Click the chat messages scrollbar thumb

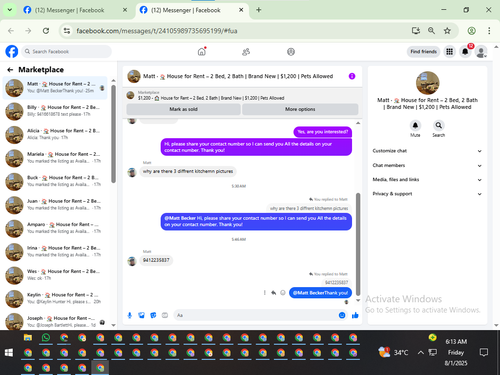358,244
